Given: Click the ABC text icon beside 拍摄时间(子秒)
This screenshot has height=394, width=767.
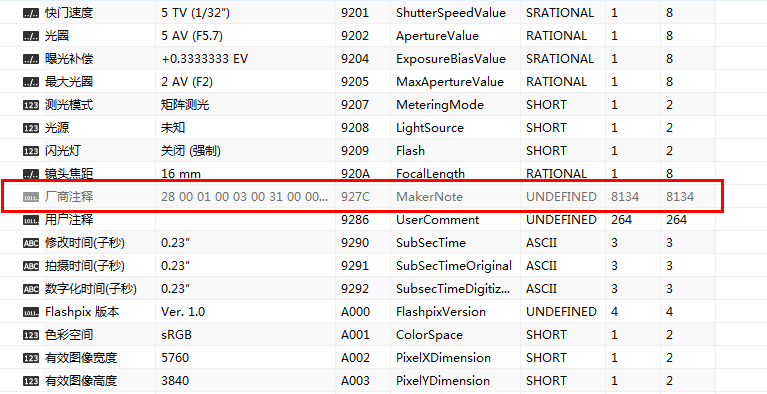Looking at the screenshot, I should point(31,266).
